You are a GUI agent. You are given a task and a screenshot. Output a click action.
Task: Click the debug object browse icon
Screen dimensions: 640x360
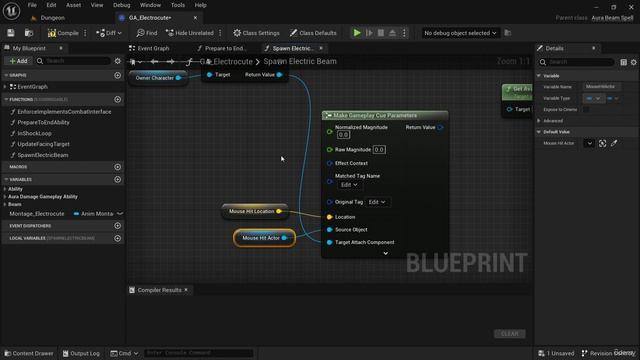coord(508,33)
